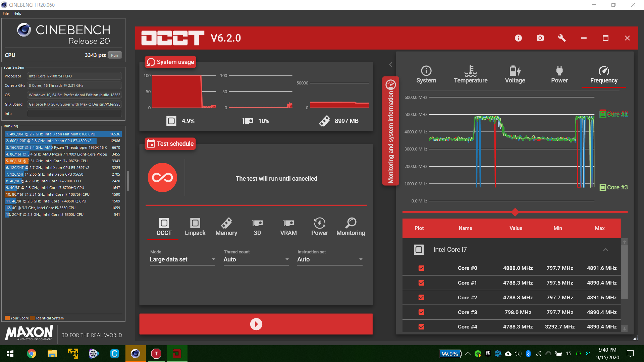Click the GPU usage 10% icon
Viewport: 644px width, 362px height.
coord(248,121)
